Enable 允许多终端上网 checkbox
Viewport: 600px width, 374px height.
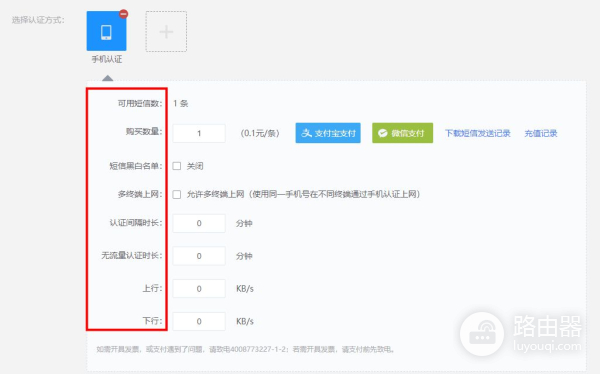pos(176,194)
